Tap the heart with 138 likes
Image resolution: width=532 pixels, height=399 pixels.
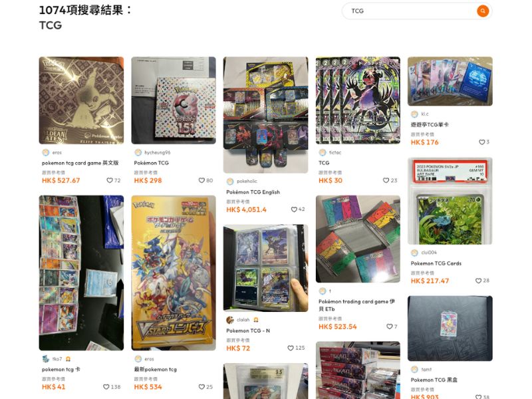(106, 387)
